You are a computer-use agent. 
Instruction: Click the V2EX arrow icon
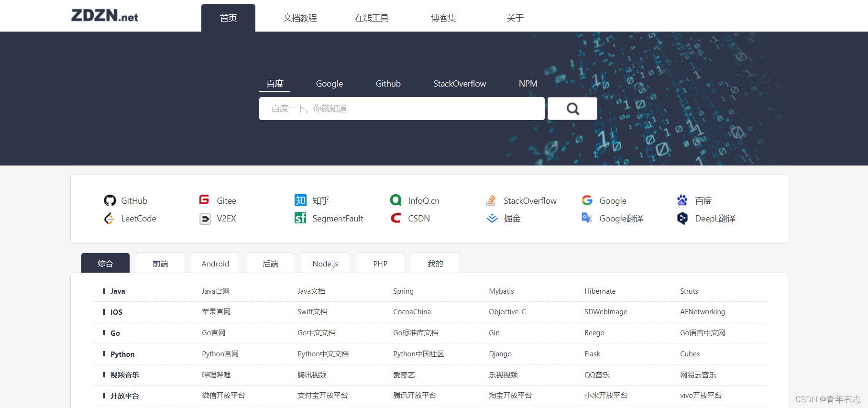pyautogui.click(x=205, y=219)
